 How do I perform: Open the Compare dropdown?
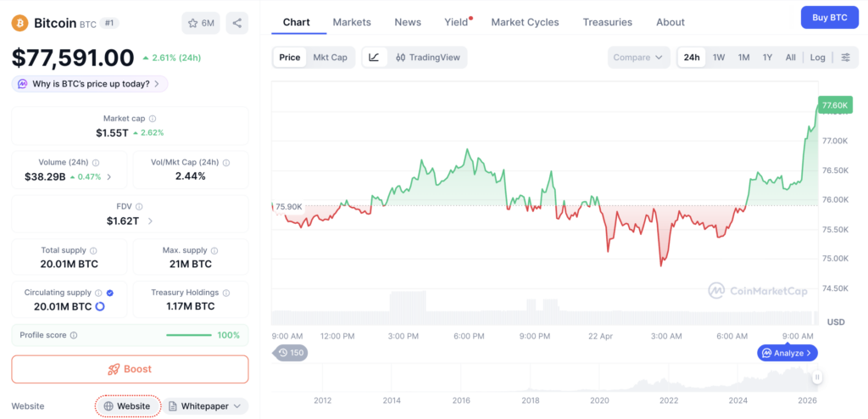638,58
